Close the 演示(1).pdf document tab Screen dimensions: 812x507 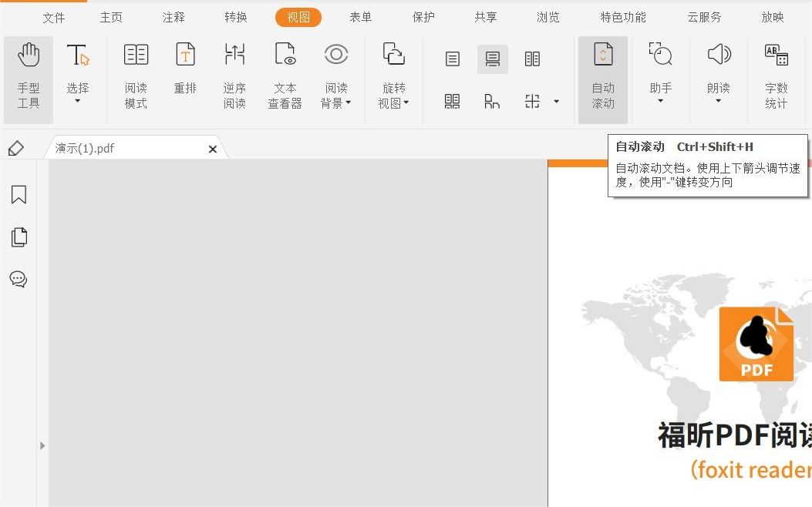[213, 149]
